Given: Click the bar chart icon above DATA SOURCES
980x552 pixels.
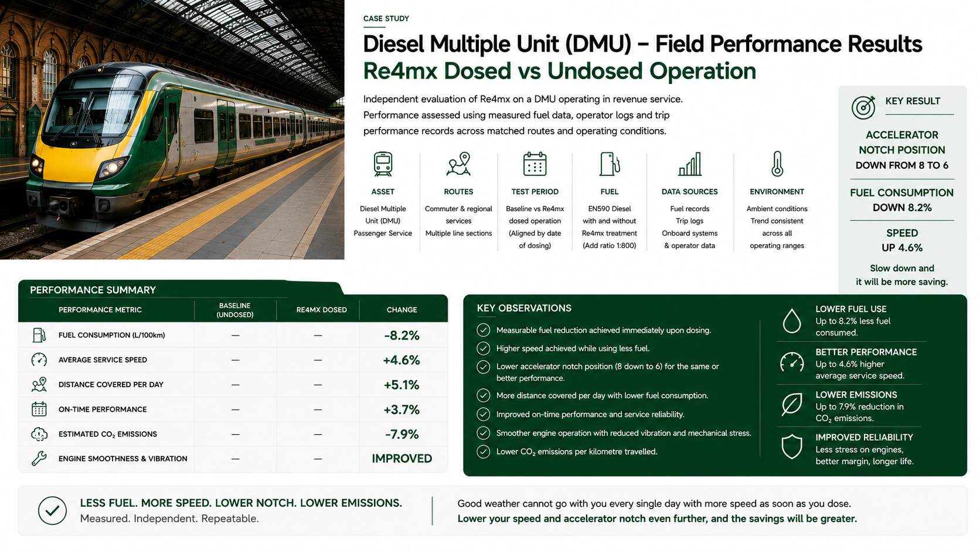Looking at the screenshot, I should [690, 164].
